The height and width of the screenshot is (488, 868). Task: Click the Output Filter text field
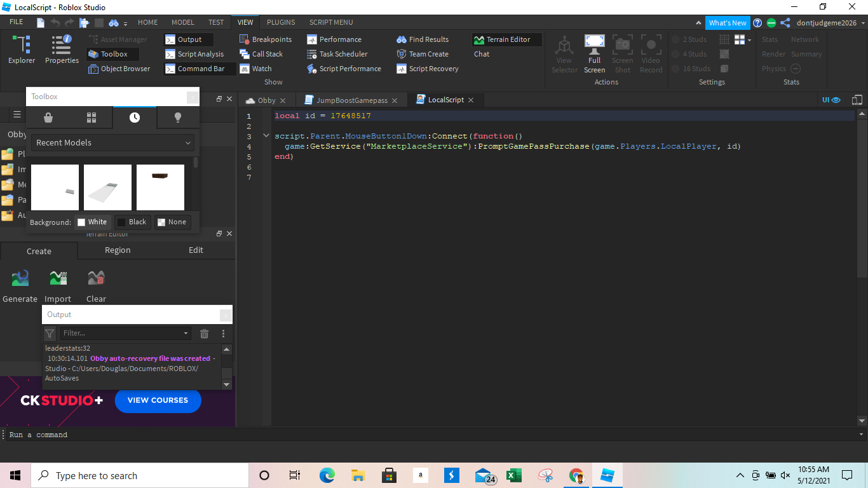[121, 333]
